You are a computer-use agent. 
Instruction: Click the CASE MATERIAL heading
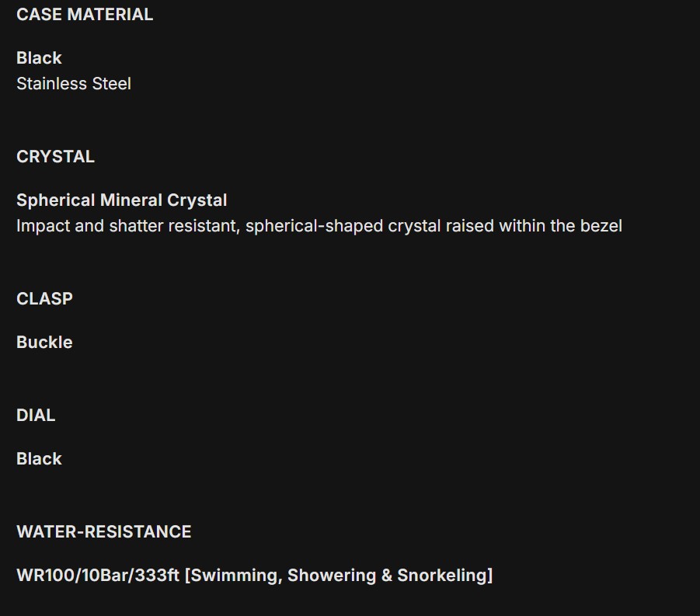[85, 14]
